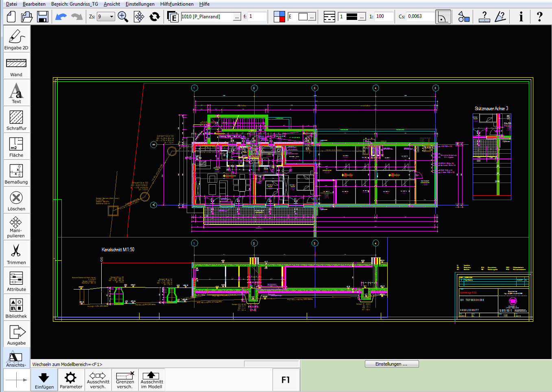Image resolution: width=552 pixels, height=392 pixels.
Task: Select the Fläche area tool
Action: (16, 146)
